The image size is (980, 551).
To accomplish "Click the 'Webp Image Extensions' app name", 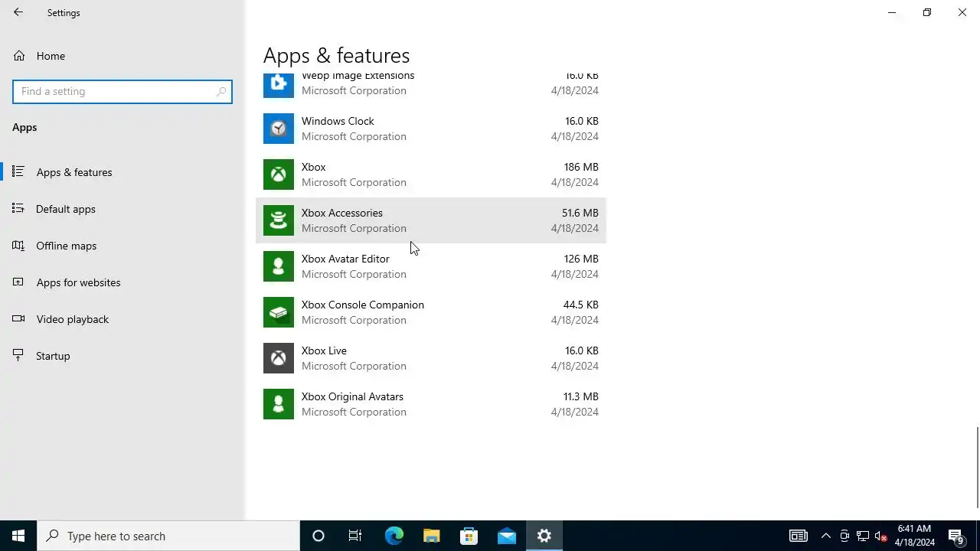I will 358,76.
